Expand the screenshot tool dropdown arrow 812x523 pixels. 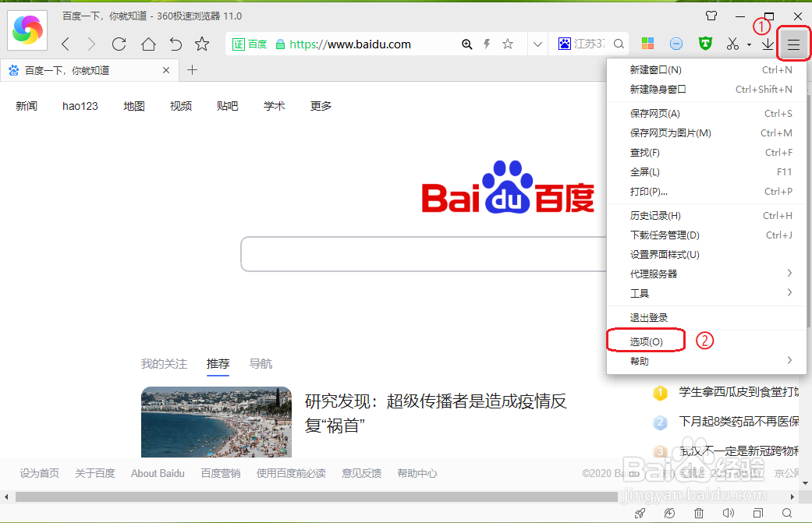point(749,45)
